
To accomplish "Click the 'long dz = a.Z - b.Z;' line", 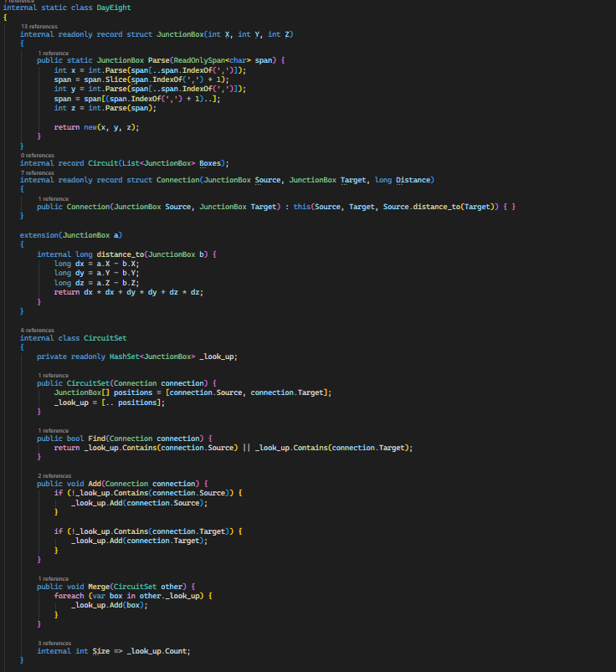I will (96, 283).
